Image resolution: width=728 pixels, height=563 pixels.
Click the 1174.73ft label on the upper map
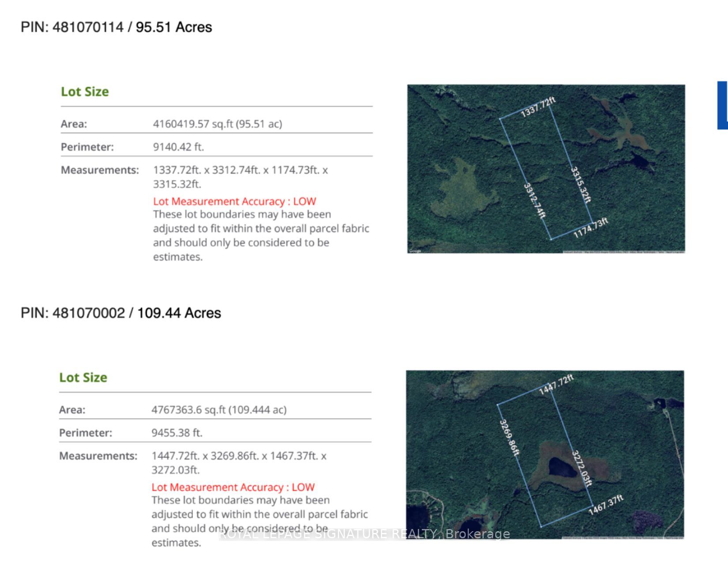coord(590,228)
